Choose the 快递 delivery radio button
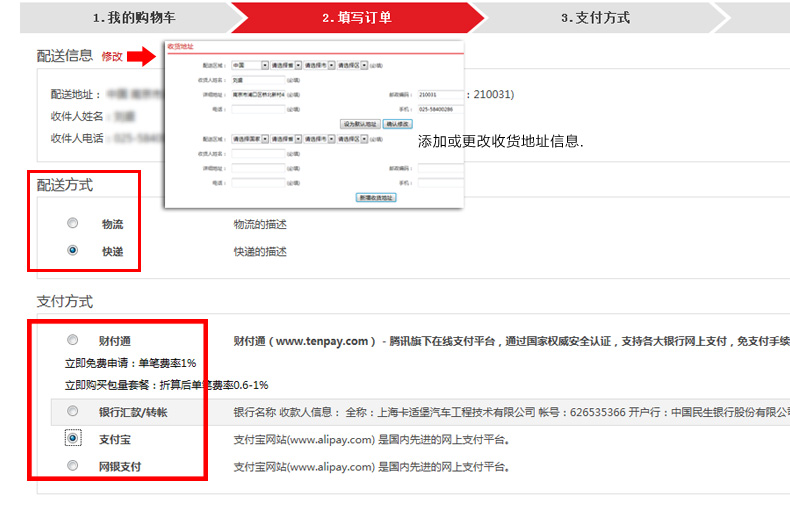This screenshot has width=790, height=508. (x=73, y=250)
